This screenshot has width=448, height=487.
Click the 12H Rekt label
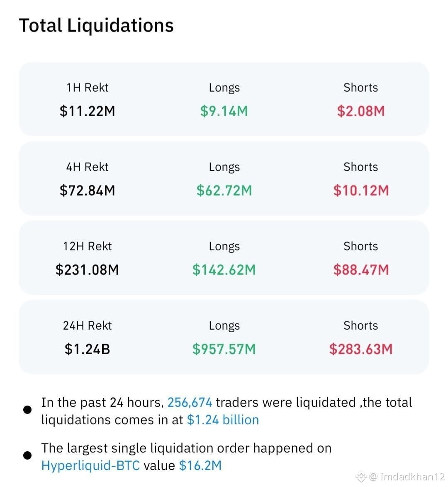(x=88, y=246)
